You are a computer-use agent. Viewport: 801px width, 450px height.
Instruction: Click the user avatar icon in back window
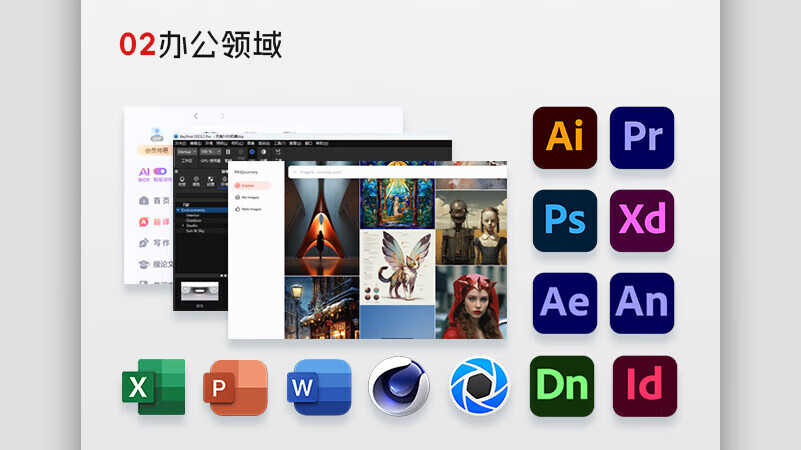[x=156, y=135]
